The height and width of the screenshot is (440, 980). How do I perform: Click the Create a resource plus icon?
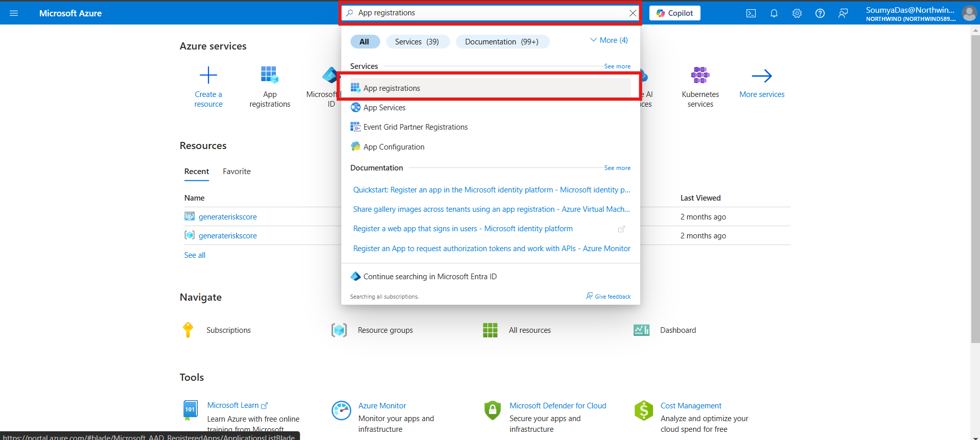click(208, 76)
